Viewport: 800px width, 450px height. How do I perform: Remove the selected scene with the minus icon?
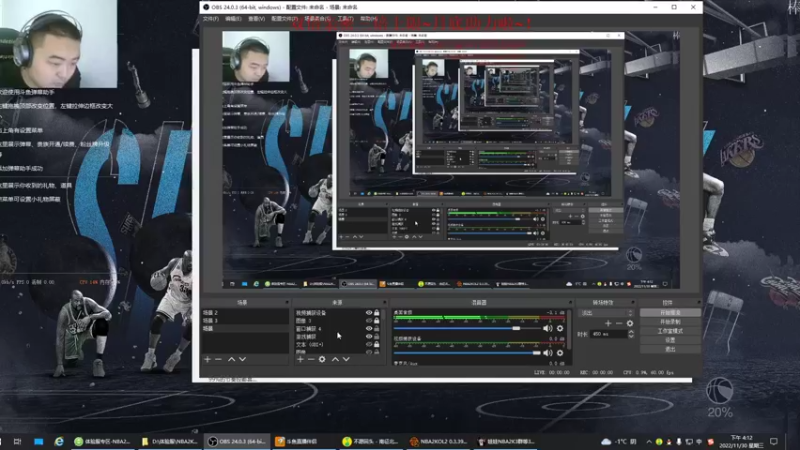tap(218, 360)
